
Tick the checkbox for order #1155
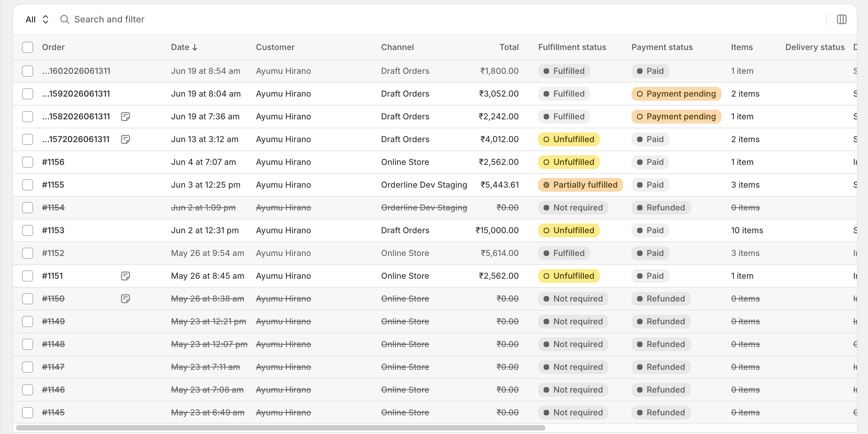(28, 185)
